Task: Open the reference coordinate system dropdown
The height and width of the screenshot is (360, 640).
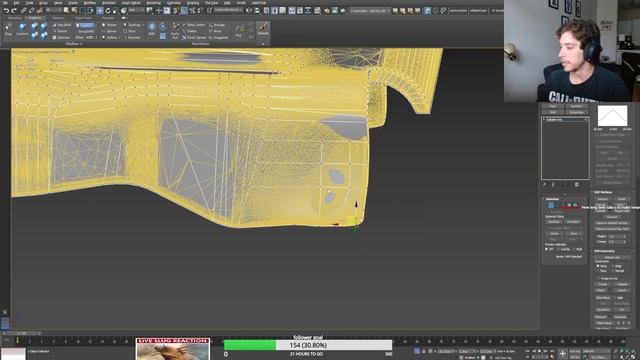Action: click(x=137, y=11)
